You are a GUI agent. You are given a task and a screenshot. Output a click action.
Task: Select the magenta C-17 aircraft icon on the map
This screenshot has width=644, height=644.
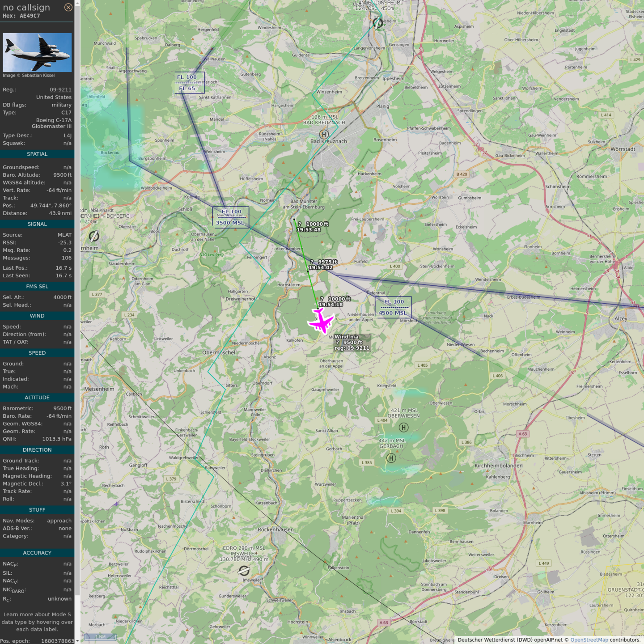click(x=321, y=321)
